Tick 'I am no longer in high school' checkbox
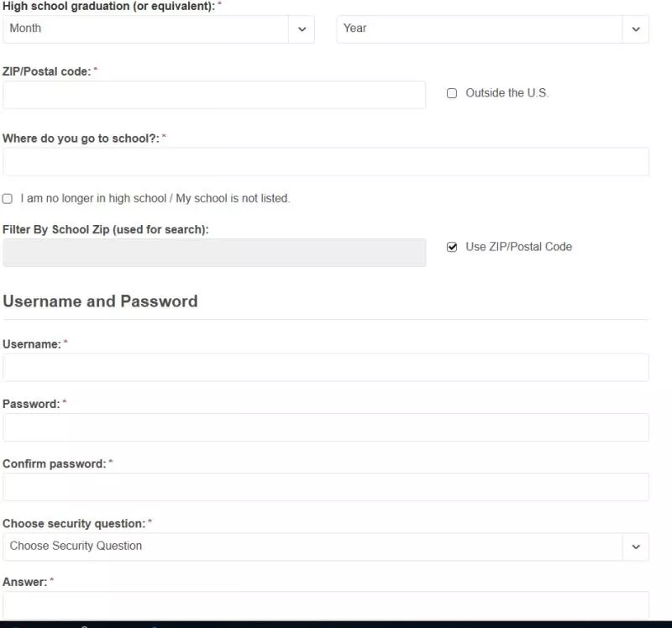This screenshot has width=672, height=628. (8, 199)
